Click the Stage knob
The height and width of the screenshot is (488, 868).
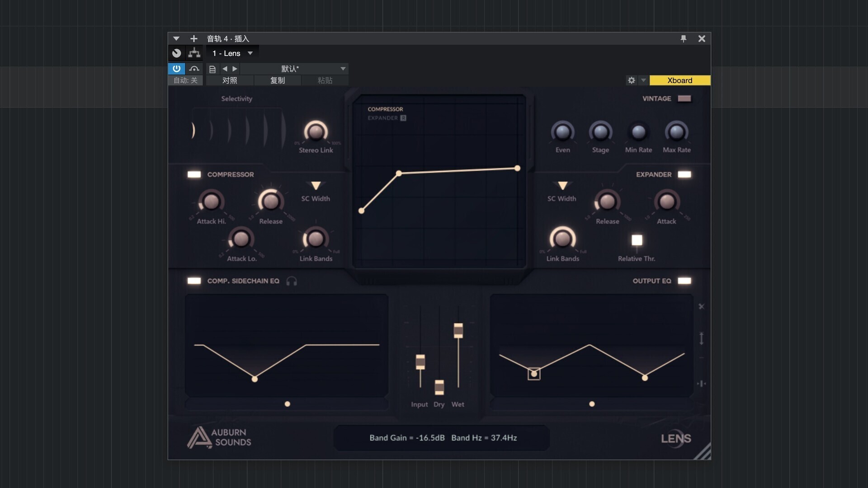coord(600,131)
